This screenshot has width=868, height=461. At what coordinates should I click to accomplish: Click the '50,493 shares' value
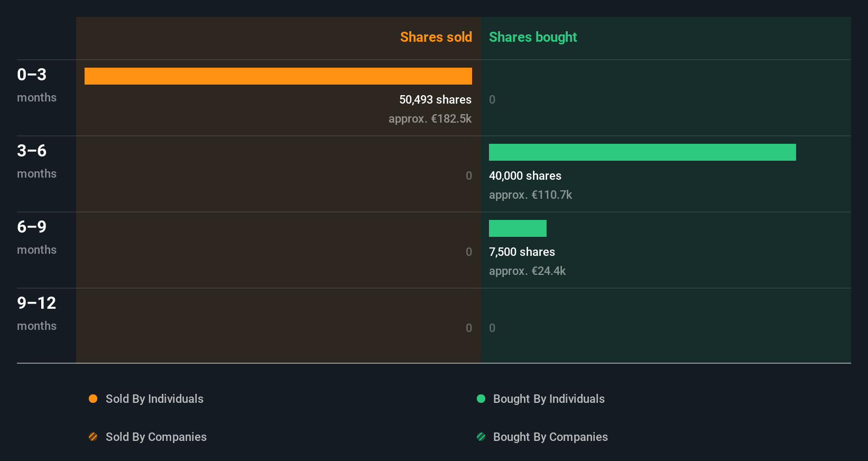(435, 99)
